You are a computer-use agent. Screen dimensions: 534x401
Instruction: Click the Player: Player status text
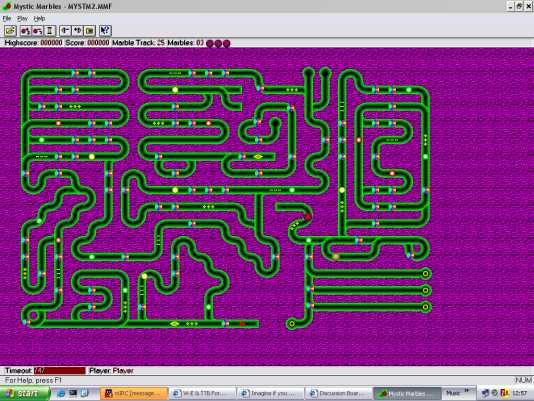(x=111, y=371)
